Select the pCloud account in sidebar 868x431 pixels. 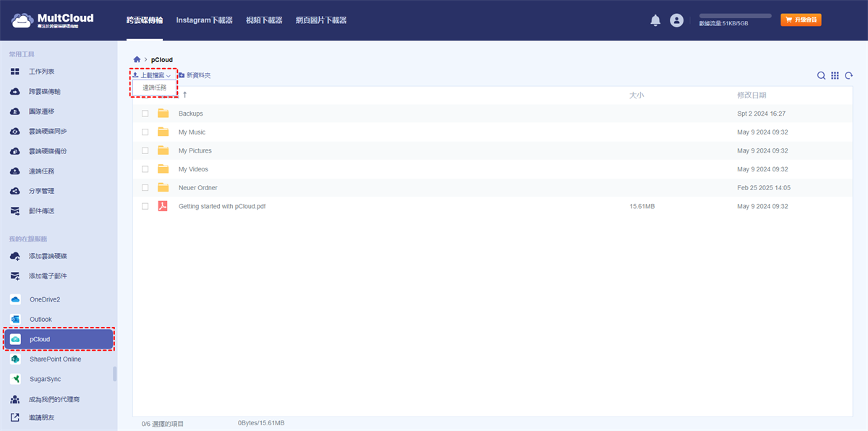click(59, 339)
